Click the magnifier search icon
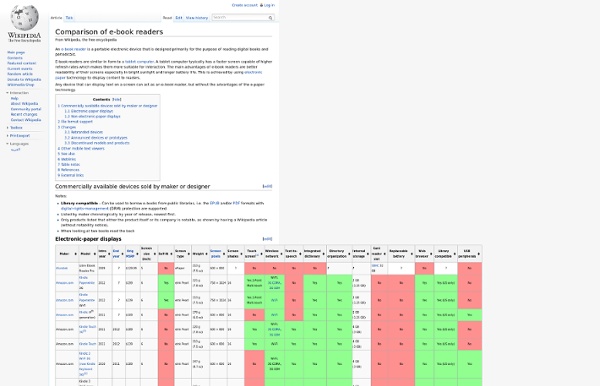 click(270, 18)
